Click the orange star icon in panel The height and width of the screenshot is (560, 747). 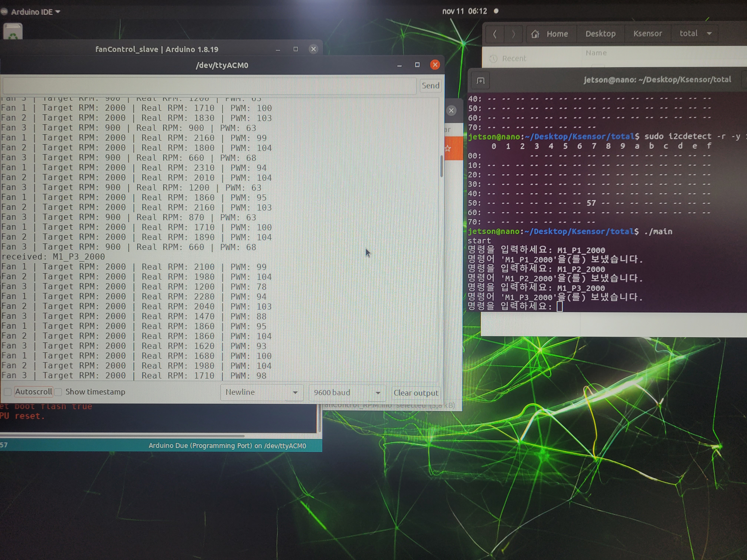click(448, 149)
